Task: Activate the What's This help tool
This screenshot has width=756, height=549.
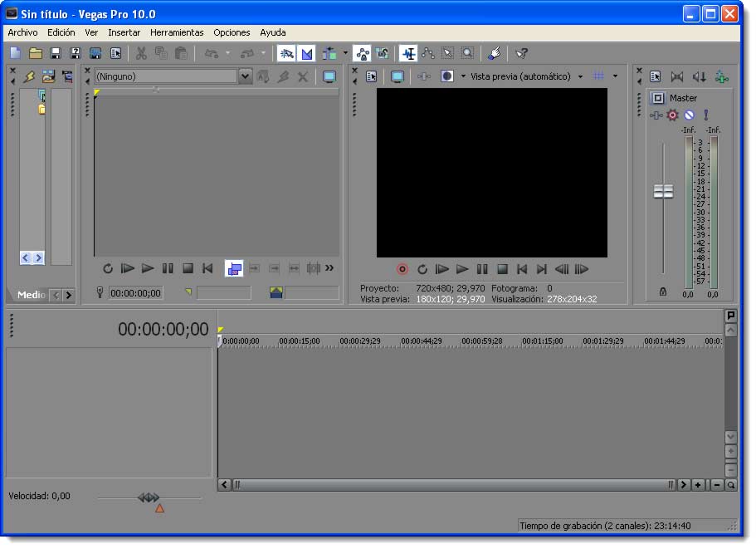Action: (x=520, y=53)
